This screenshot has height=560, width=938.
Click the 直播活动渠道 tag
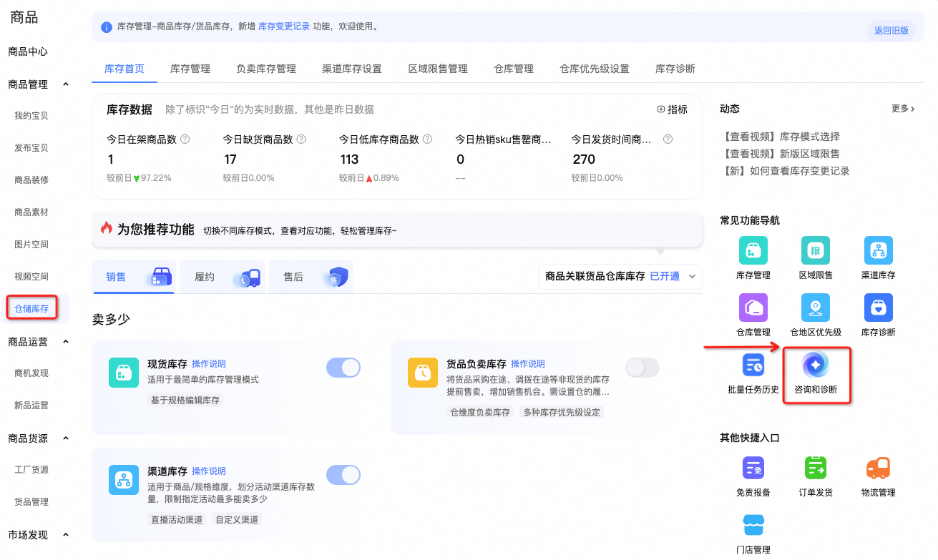point(177,519)
